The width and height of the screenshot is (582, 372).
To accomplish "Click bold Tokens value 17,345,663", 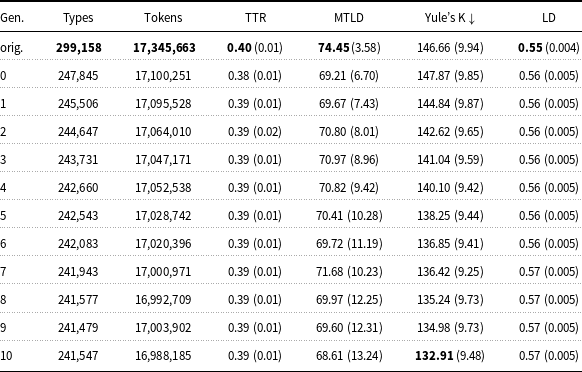I will (x=164, y=48).
